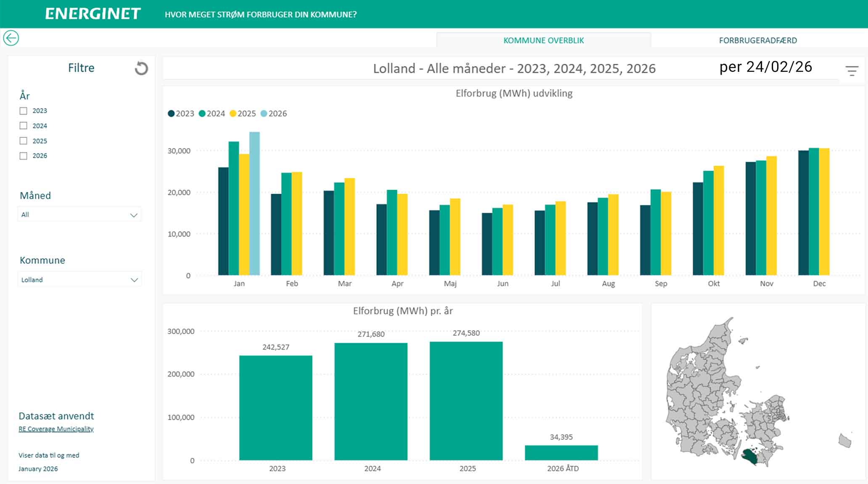The width and height of the screenshot is (868, 484).
Task: Open the RE Coverage Municipality link
Action: coord(56,429)
